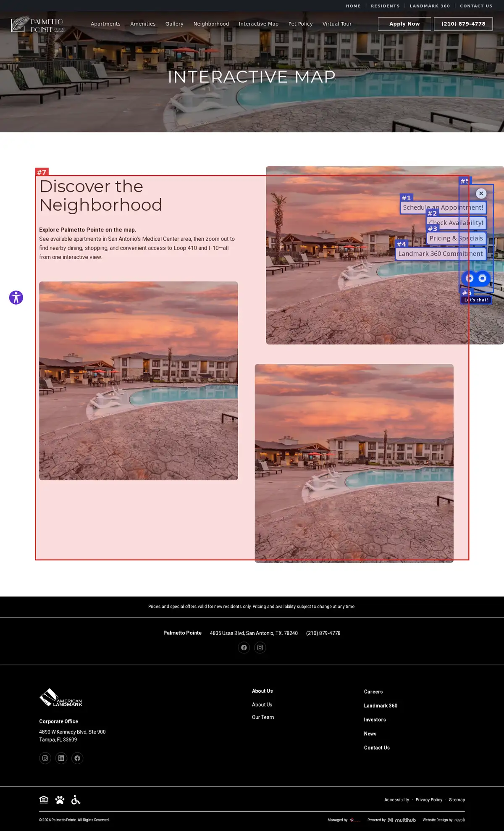Viewport: 504px width, 831px height.
Task: Click the pet friendly paw icon
Action: click(x=60, y=799)
